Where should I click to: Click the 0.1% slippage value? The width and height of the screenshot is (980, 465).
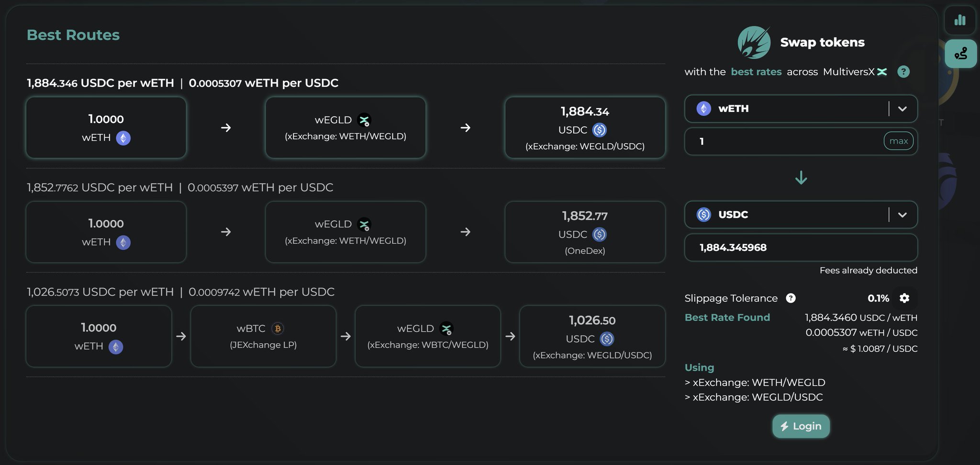point(878,298)
